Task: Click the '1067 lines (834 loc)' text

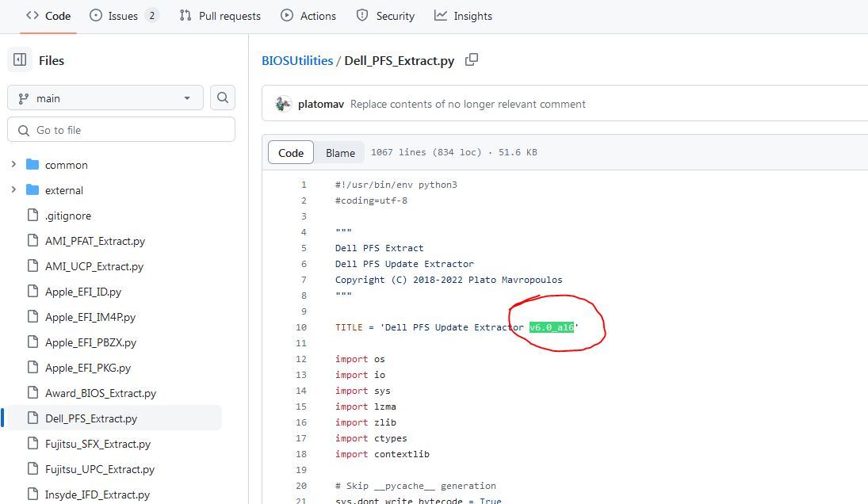Action: [426, 152]
